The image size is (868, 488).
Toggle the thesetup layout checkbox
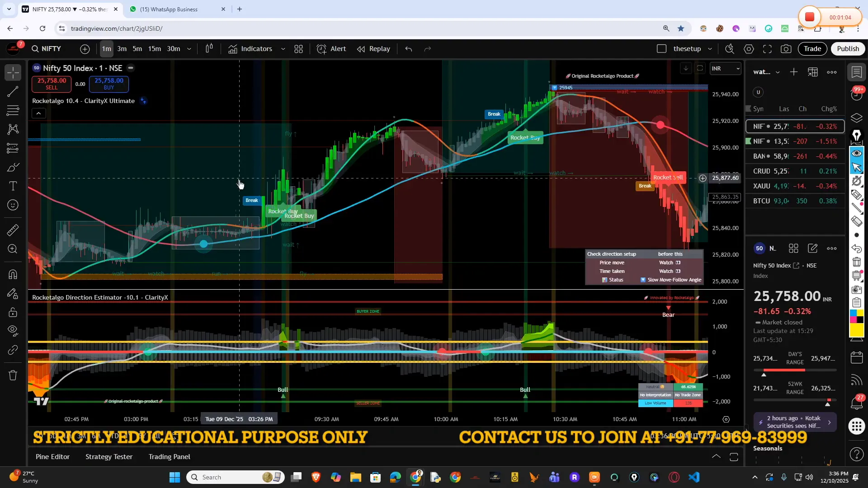[x=661, y=48]
